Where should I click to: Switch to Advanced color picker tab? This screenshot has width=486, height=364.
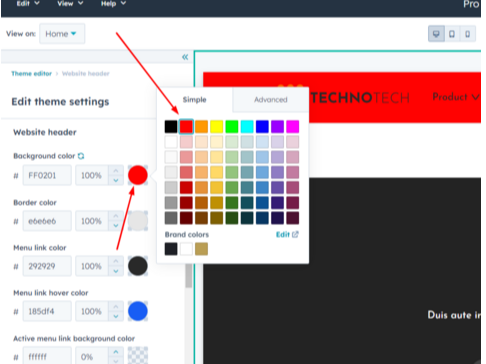click(x=271, y=100)
